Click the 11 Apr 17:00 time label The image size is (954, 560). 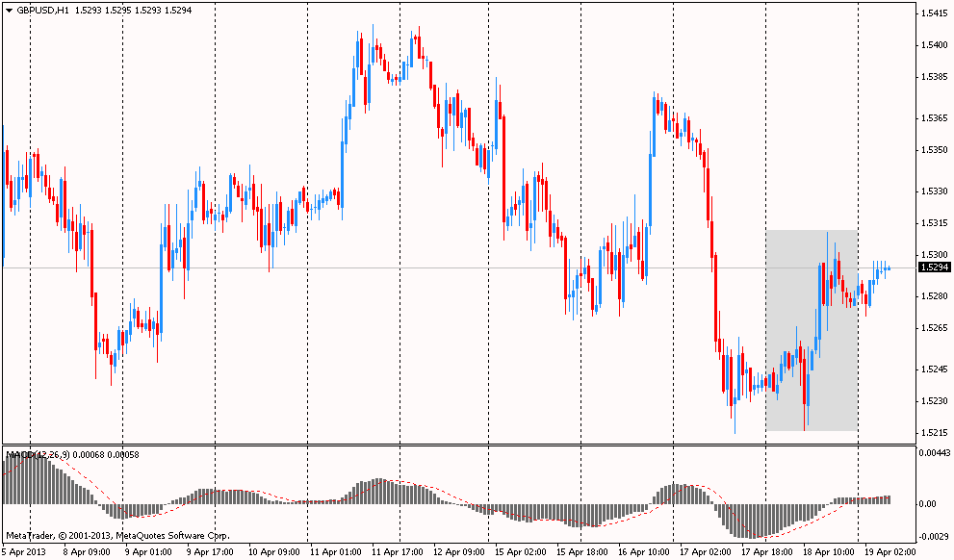click(398, 552)
